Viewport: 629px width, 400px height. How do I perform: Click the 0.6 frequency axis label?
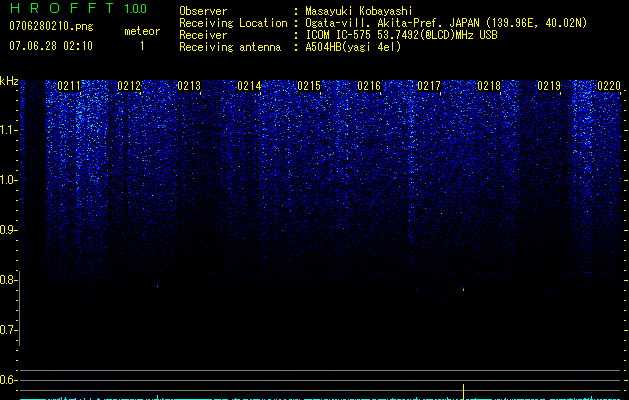8,380
